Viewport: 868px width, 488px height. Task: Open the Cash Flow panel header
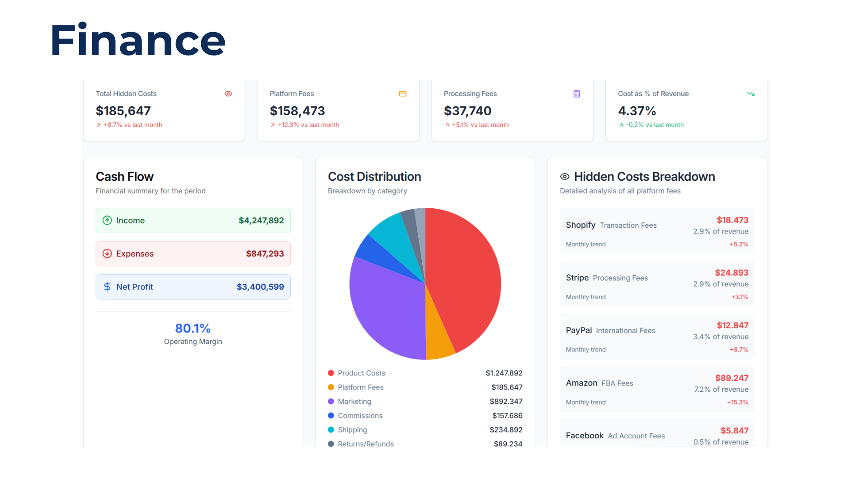click(125, 176)
